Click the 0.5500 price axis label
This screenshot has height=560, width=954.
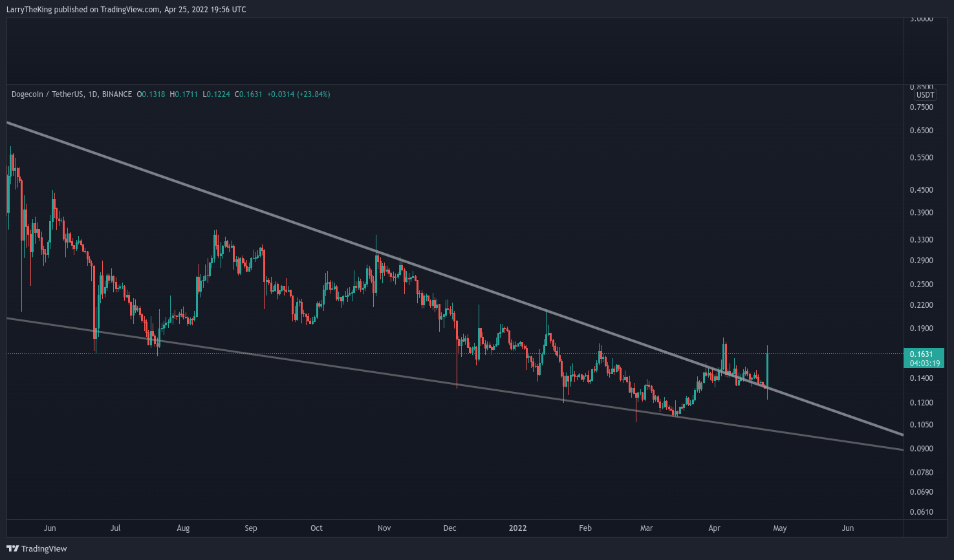[921, 158]
